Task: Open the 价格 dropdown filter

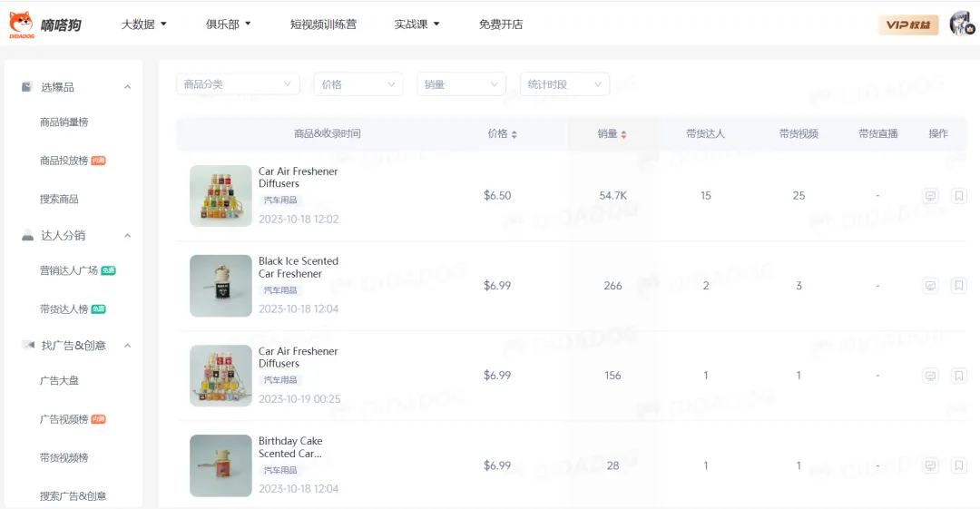Action: [x=358, y=83]
